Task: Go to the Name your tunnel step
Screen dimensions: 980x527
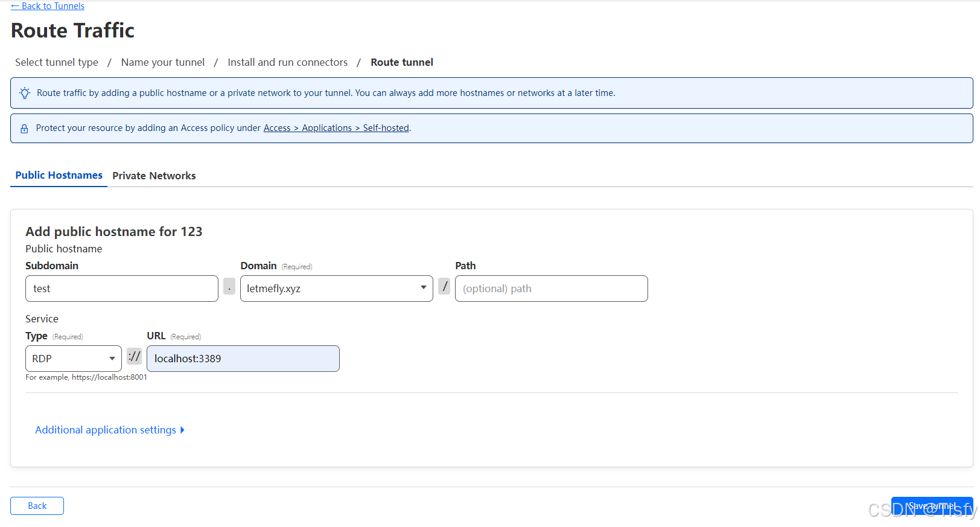Action: pyautogui.click(x=163, y=62)
